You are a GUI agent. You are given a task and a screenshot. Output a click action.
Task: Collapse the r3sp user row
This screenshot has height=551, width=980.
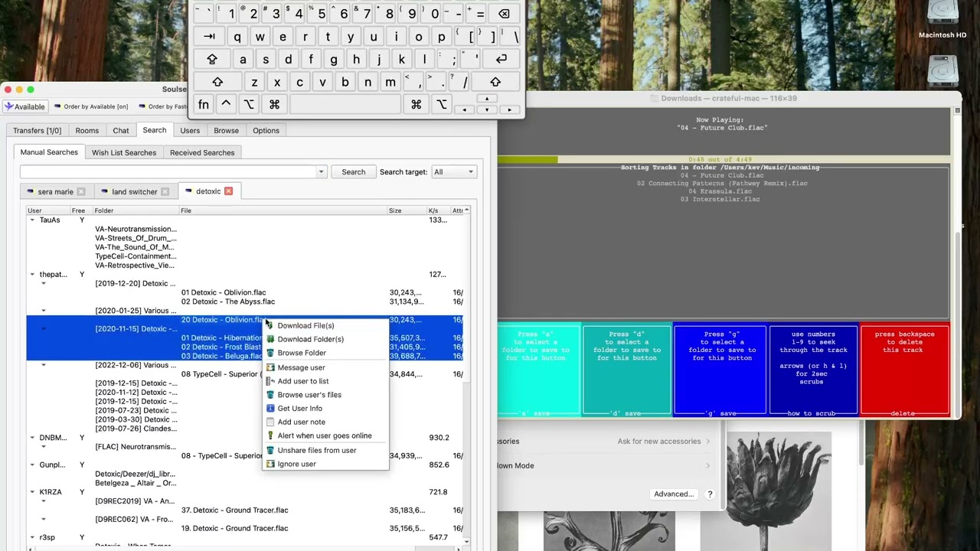click(x=32, y=537)
